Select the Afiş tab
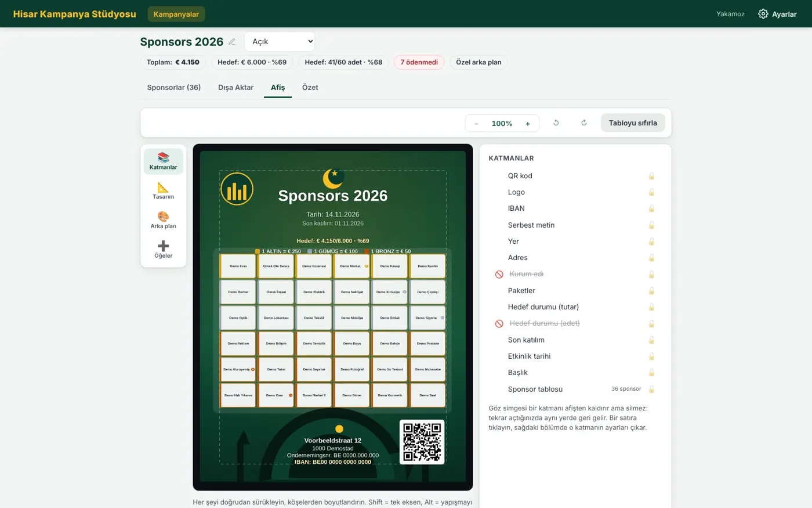812x508 pixels. (x=278, y=87)
